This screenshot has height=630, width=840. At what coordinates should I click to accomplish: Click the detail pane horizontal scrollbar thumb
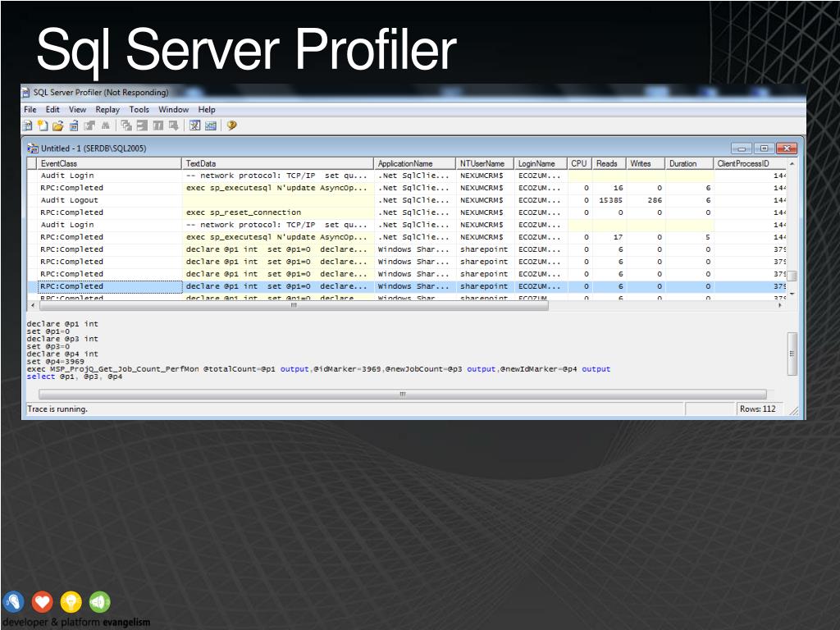pyautogui.click(x=402, y=395)
